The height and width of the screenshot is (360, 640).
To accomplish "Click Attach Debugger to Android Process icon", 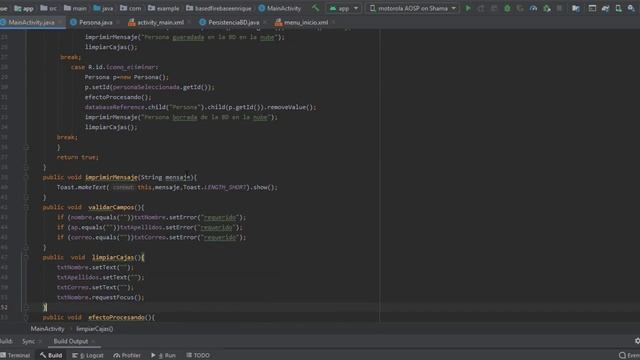I will (x=547, y=8).
